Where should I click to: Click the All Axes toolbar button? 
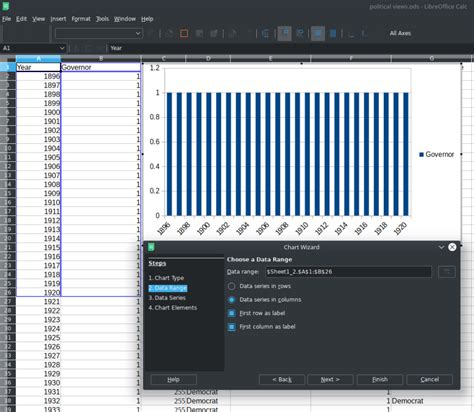click(x=400, y=33)
